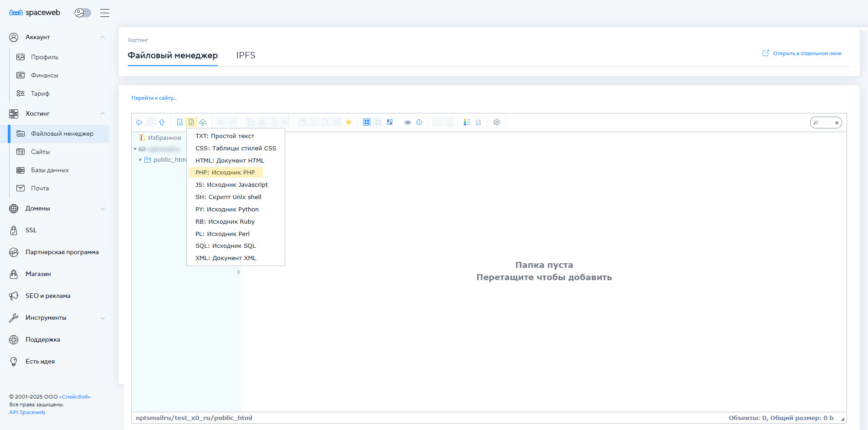Select PHP: Исходник PHP from menu
The image size is (868, 430).
pos(225,173)
